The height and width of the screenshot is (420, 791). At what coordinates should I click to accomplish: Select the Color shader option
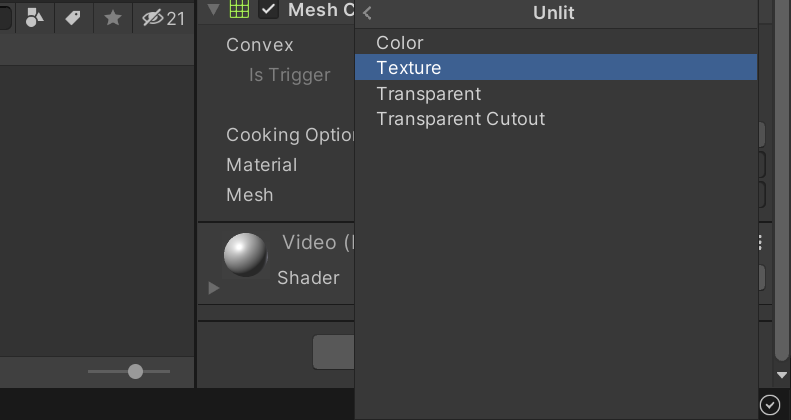pyautogui.click(x=400, y=43)
